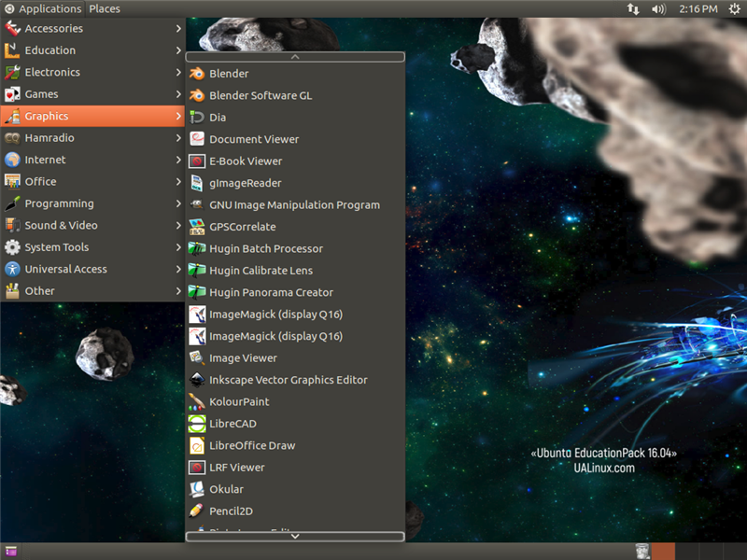Select the orange active workspace in switcher

[663, 552]
